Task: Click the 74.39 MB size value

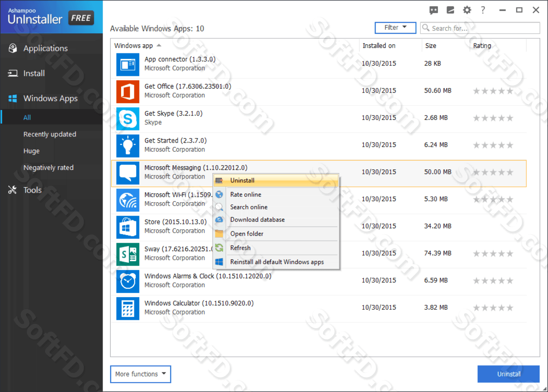Action: point(438,253)
